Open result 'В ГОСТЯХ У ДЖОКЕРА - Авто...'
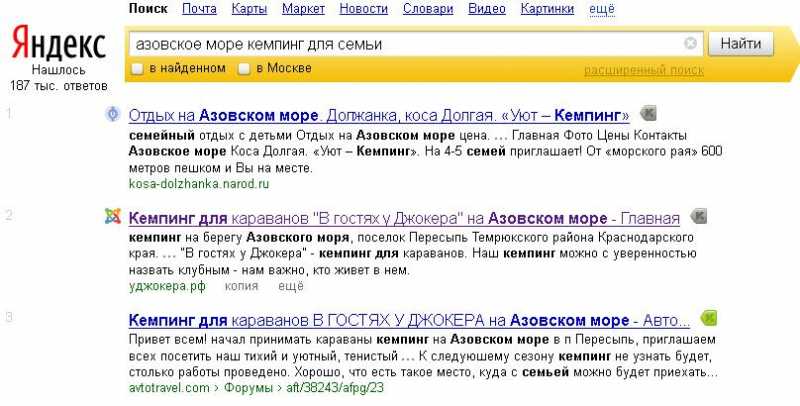 pos(409,320)
